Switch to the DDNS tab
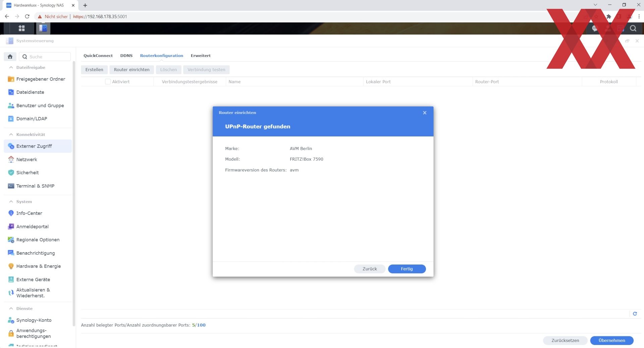 click(126, 56)
